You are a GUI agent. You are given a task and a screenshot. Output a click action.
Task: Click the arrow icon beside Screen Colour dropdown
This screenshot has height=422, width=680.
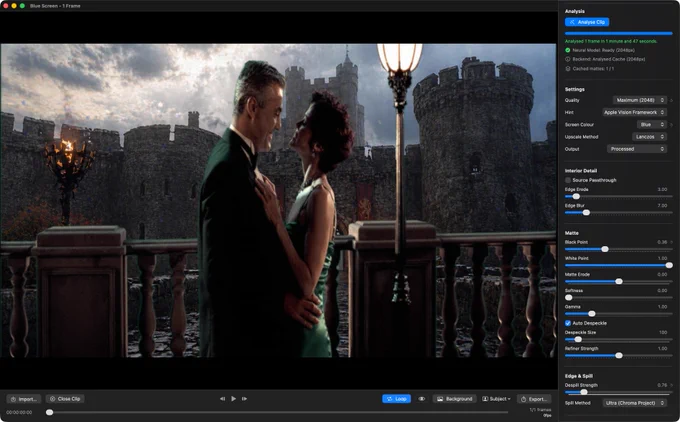coord(671,125)
